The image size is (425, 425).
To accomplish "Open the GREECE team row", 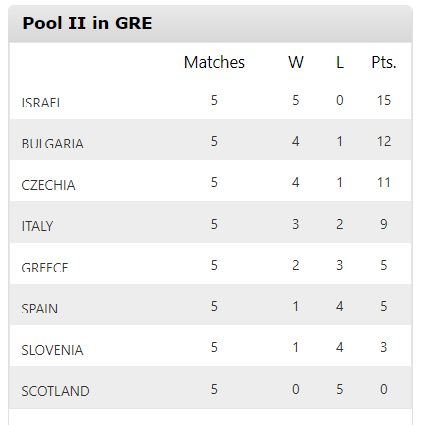I will 211,264.
